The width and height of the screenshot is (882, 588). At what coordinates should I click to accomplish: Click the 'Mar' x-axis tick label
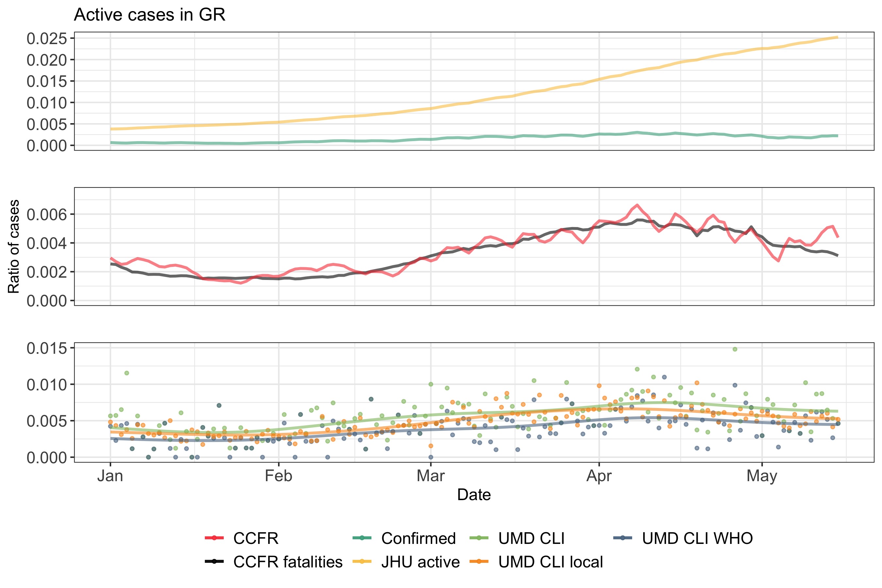(431, 476)
